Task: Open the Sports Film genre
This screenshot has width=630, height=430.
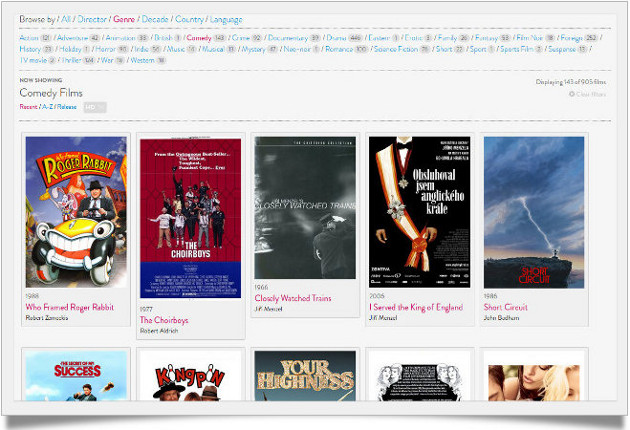Action: (517, 49)
